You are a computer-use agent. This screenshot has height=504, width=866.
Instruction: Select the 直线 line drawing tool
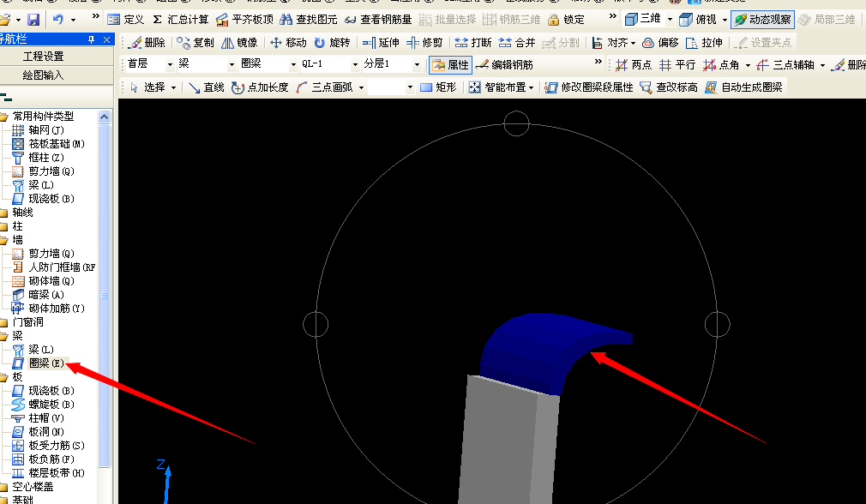[x=206, y=87]
